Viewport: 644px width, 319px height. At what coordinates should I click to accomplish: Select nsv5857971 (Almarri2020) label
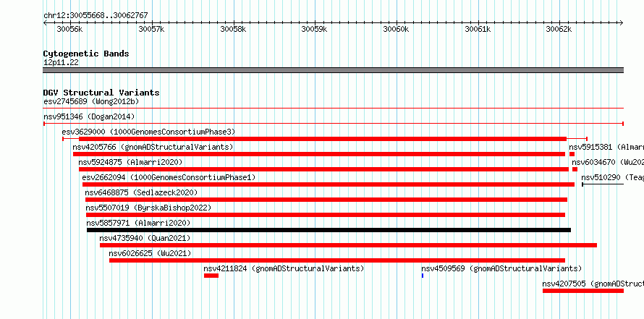(x=138, y=223)
